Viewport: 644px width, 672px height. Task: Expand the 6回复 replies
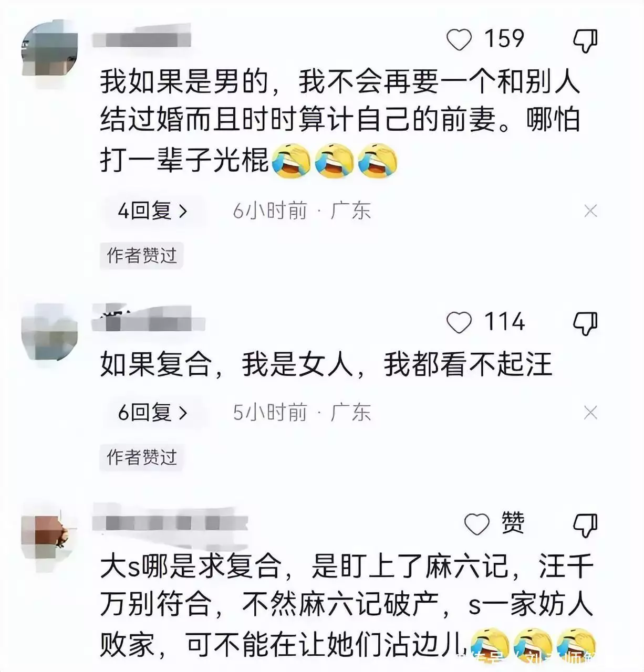coord(152,413)
